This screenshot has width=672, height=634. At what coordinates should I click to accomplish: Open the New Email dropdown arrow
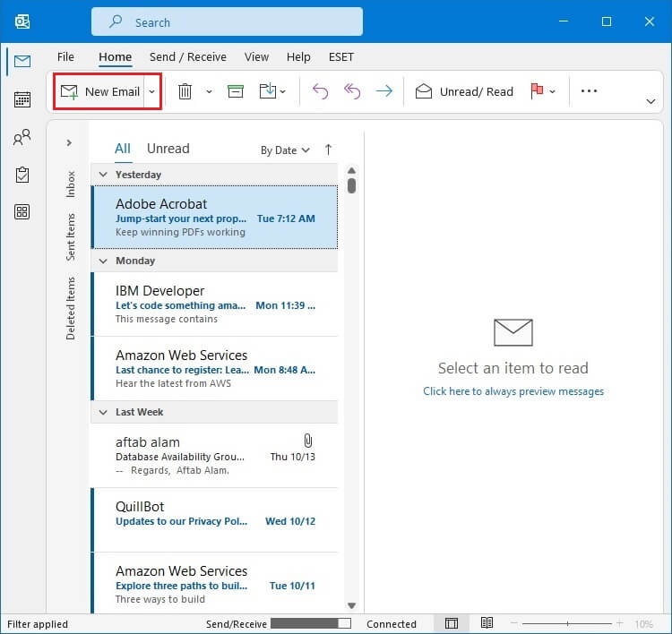coord(151,91)
